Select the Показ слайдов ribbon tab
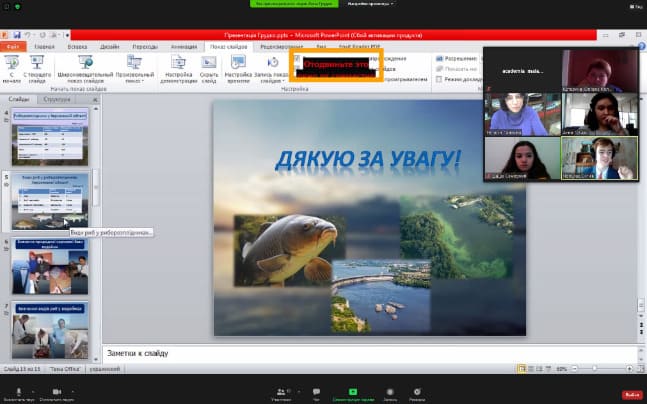 point(229,47)
